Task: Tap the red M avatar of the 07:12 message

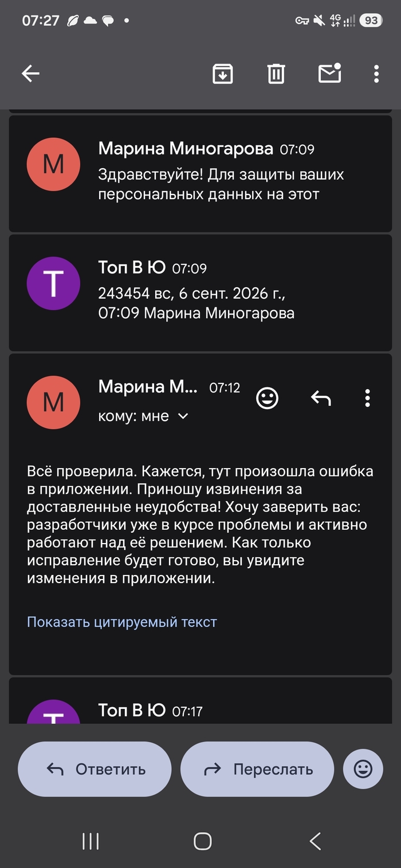Action: (53, 402)
